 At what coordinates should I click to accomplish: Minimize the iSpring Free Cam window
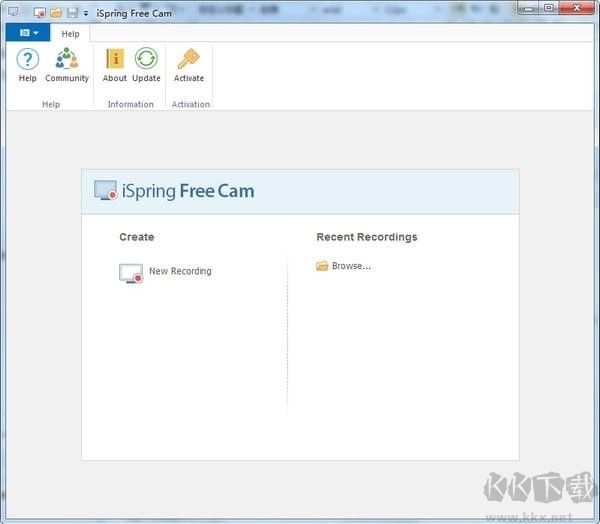[x=529, y=8]
